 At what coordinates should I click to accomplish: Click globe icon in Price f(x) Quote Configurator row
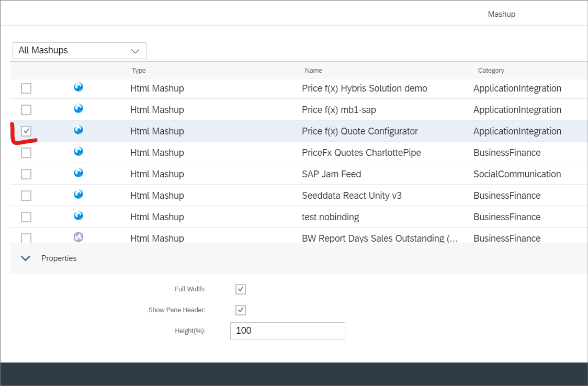(x=78, y=130)
